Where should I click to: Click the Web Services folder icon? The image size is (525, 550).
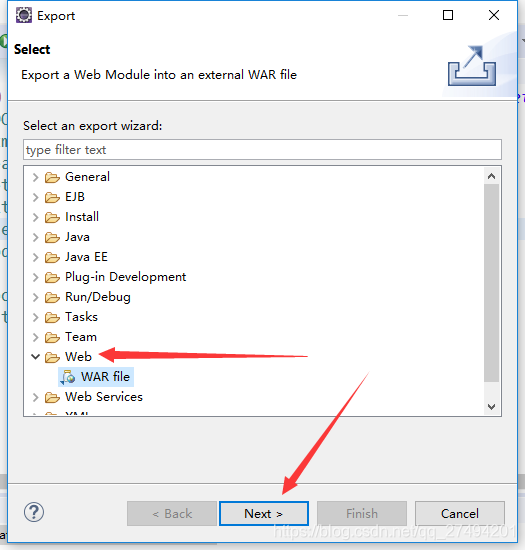pos(52,397)
